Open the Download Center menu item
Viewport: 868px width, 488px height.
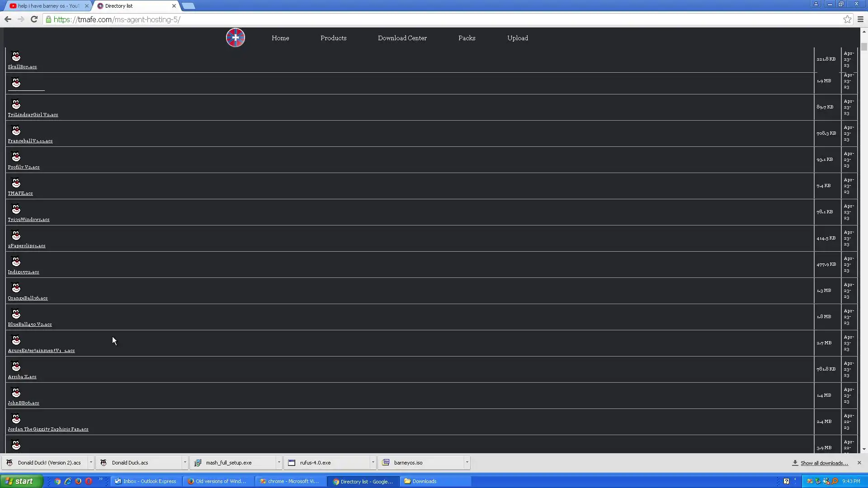[x=402, y=38]
